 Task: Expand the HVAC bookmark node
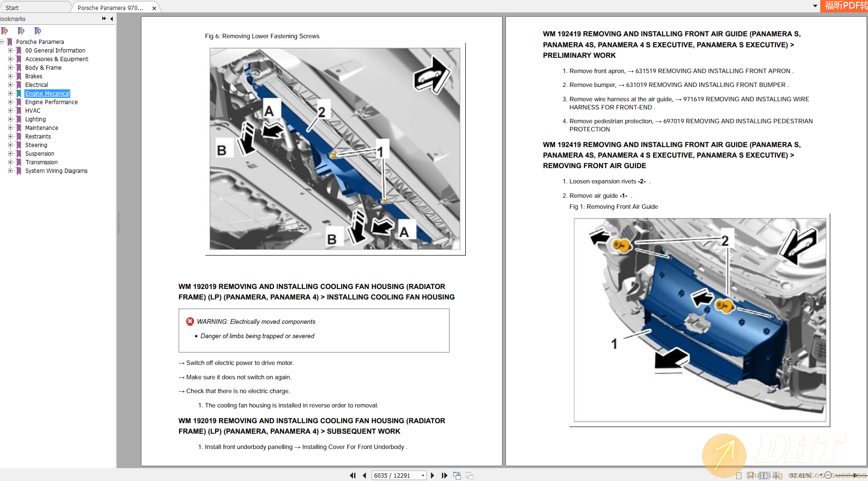[x=10, y=111]
